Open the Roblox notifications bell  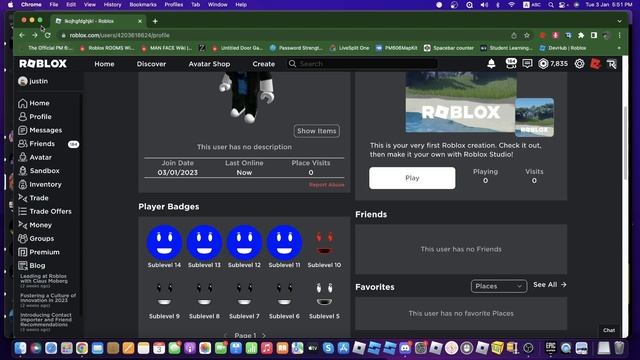(x=491, y=64)
